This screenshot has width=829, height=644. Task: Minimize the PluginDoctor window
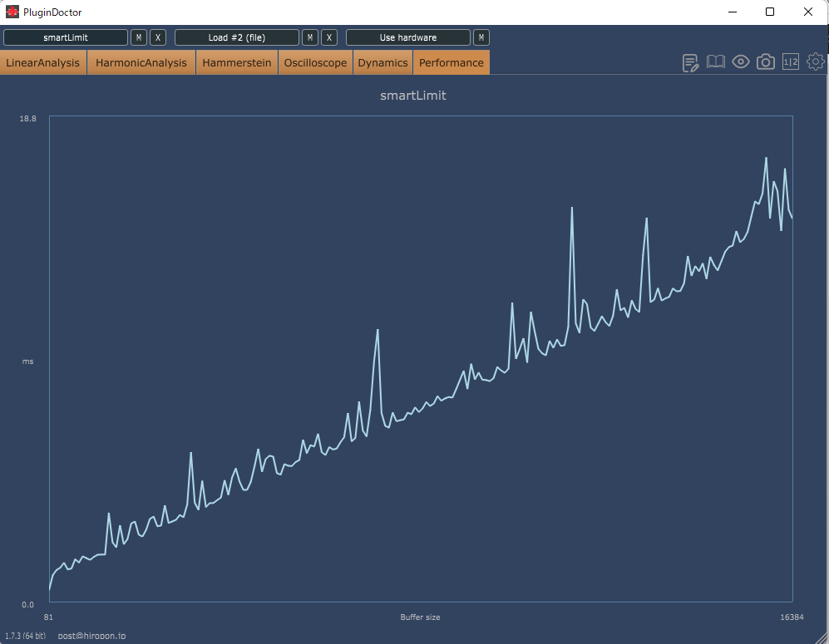(733, 12)
